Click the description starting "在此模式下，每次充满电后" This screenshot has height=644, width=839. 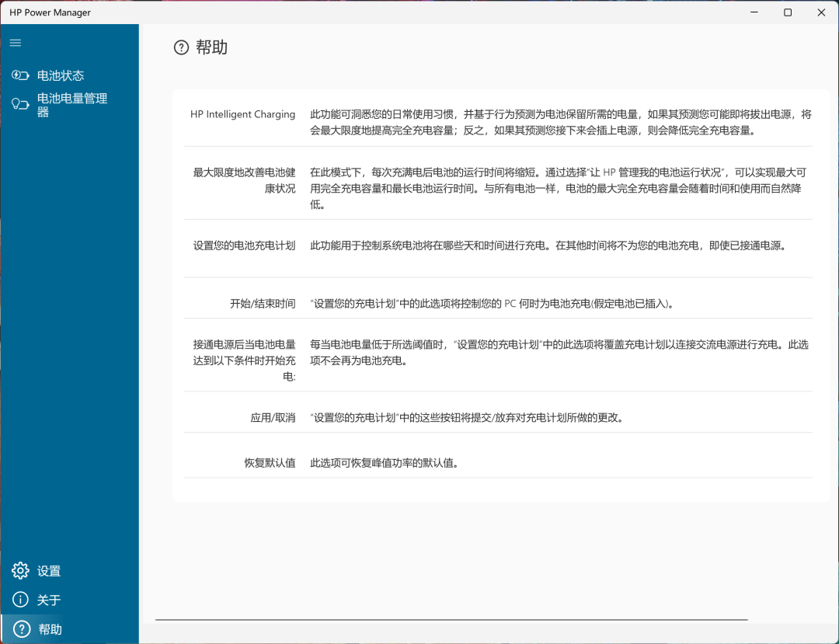(558, 188)
